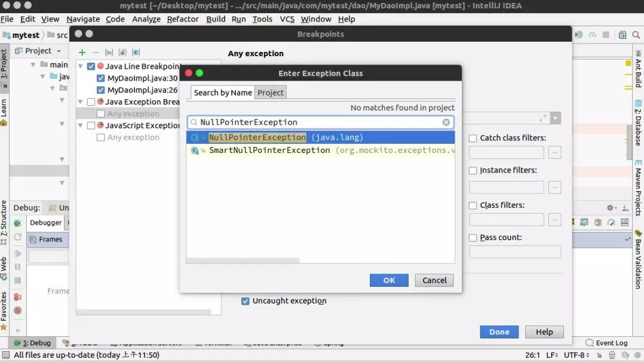Collapse the JavaScript Exception Breakpoints group
Image resolution: width=644 pixels, height=362 pixels.
click(81, 125)
